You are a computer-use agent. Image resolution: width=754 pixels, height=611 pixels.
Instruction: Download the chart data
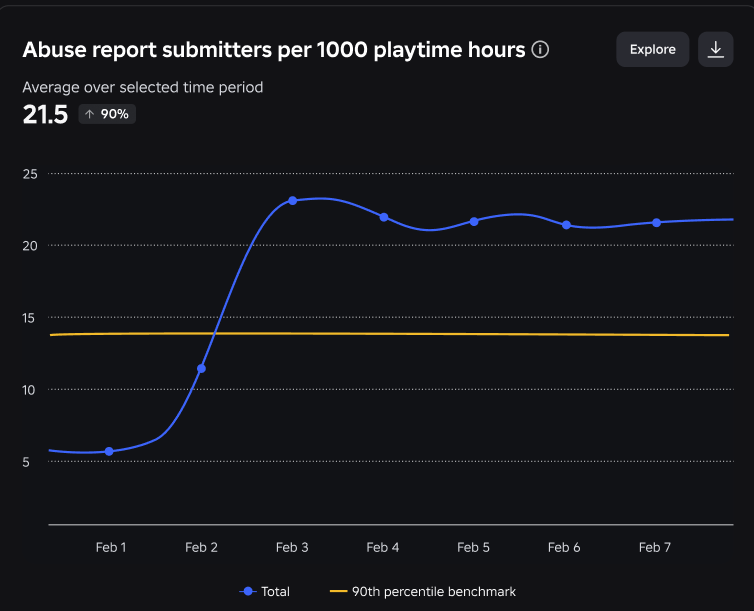[x=716, y=50]
